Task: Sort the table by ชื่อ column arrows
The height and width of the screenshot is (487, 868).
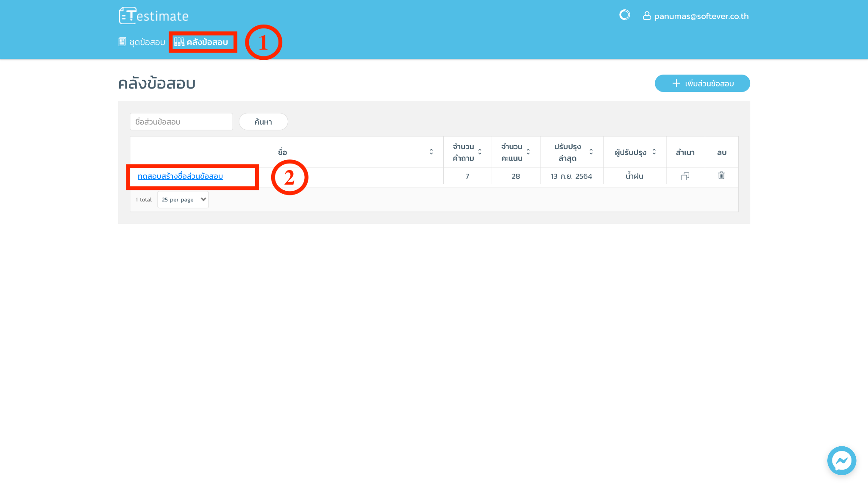Action: tap(431, 152)
